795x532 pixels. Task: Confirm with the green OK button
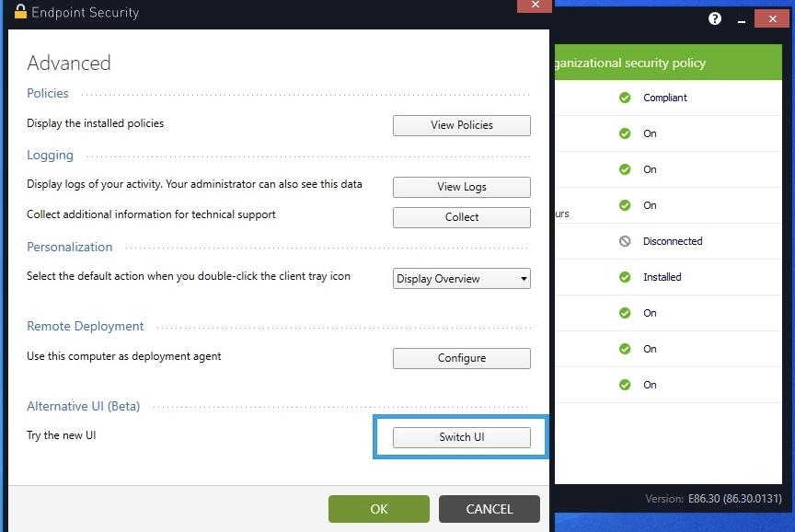[x=379, y=509]
